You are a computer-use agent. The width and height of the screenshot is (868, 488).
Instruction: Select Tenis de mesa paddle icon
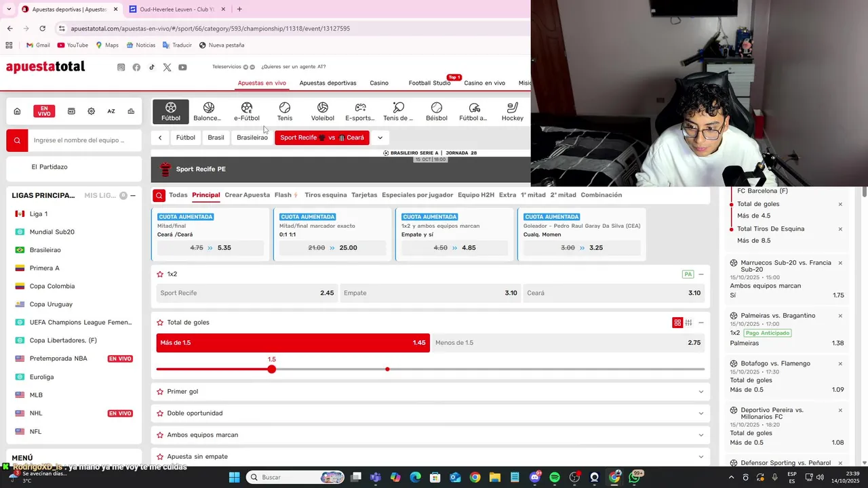point(398,112)
